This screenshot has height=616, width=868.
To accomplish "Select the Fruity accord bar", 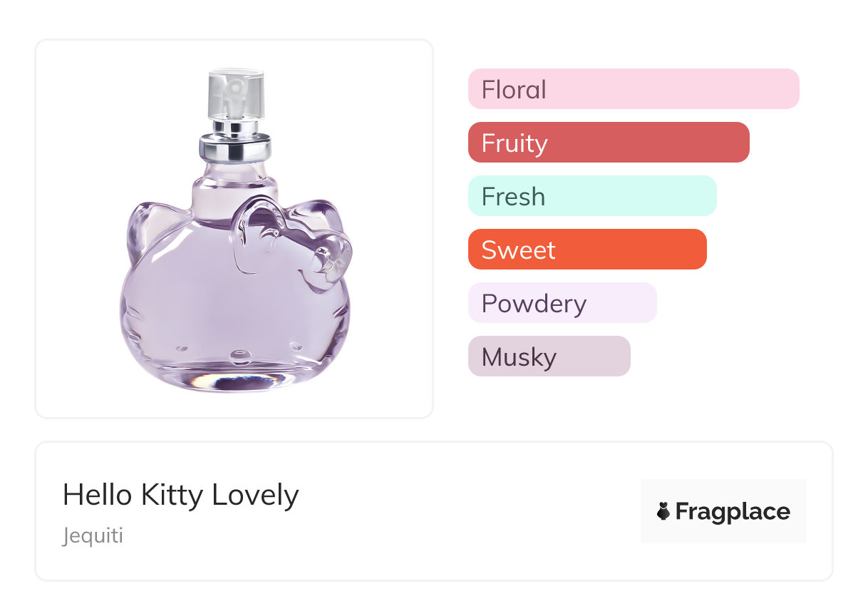I will pos(608,143).
